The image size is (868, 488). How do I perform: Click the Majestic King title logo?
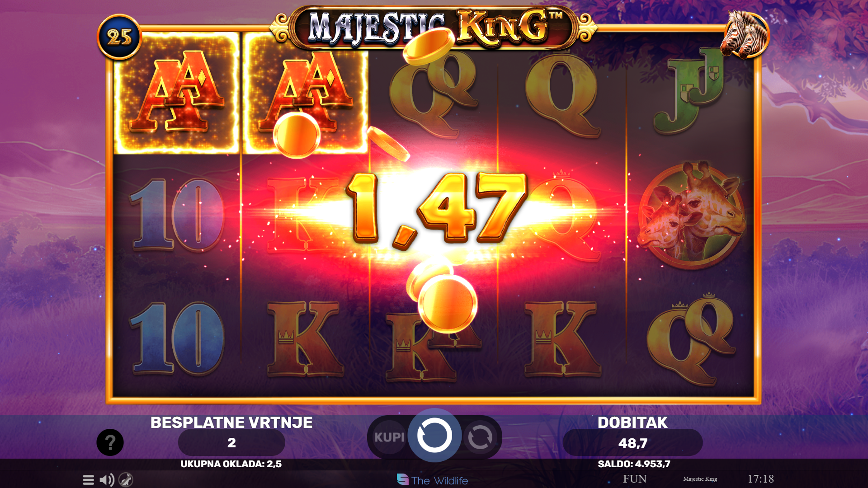point(434,27)
